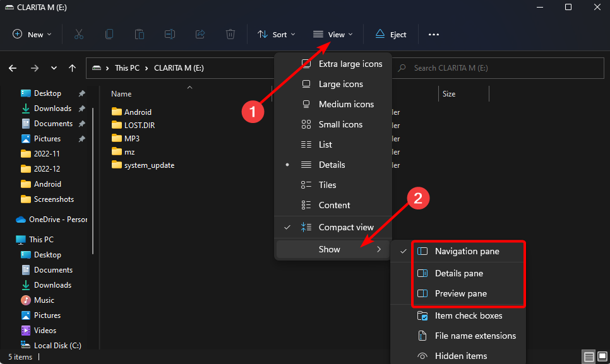
Task: Open pinned Pictures in Quick access
Action: (47, 139)
